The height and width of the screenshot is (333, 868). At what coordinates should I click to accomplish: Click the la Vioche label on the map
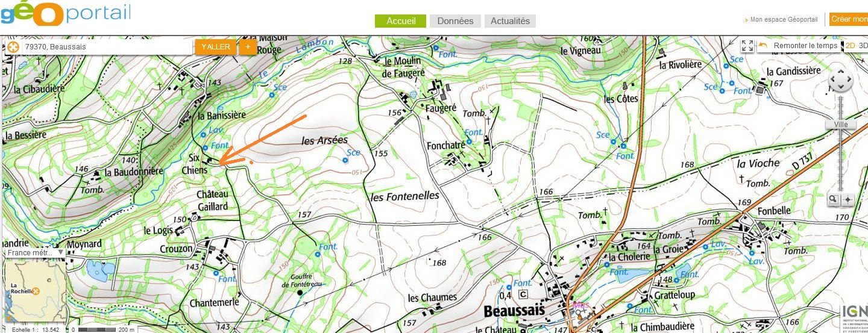[x=758, y=163]
